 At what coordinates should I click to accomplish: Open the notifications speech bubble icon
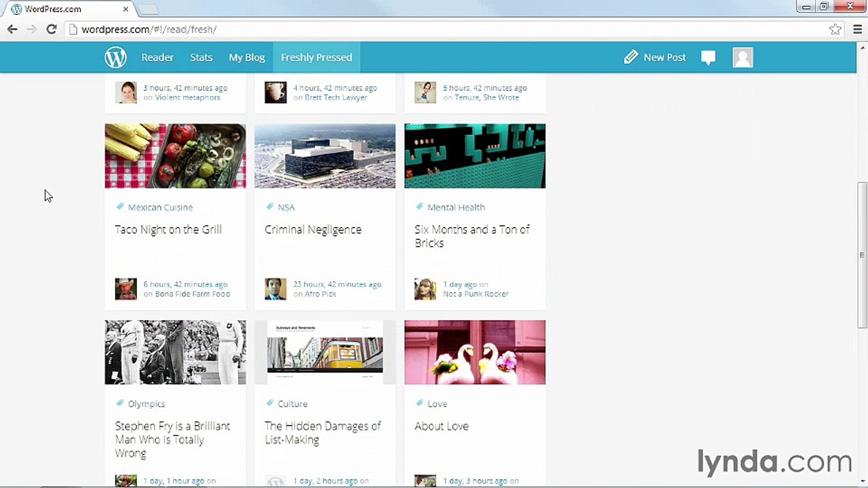coord(708,58)
